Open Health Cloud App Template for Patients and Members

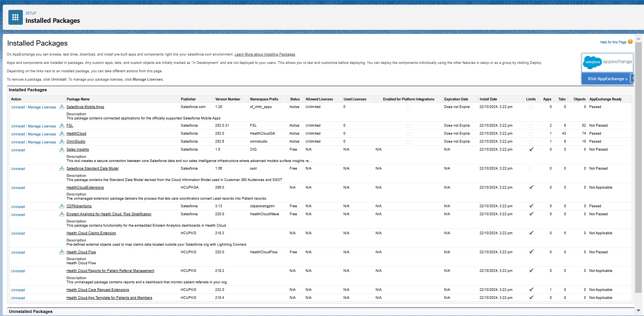tap(109, 298)
